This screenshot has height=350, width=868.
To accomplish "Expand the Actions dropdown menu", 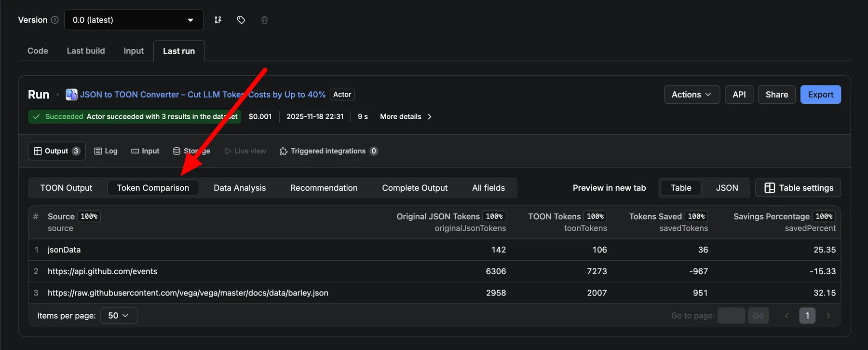I will (x=692, y=95).
